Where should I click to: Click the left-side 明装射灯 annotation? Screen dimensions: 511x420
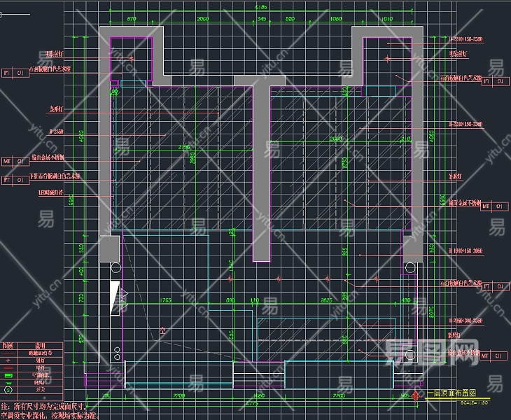click(54, 54)
